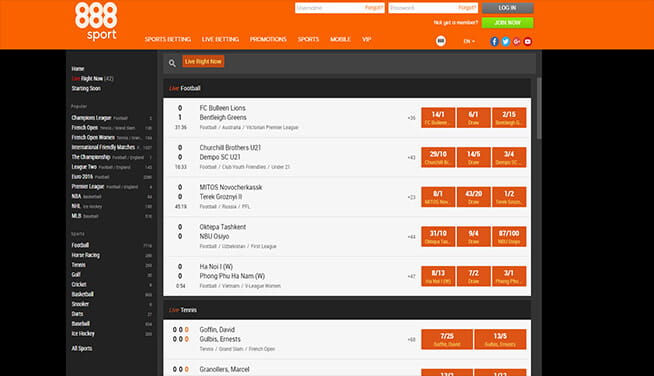This screenshot has width=654, height=376.
Task: Open the SPORTS menu
Action: click(x=308, y=39)
